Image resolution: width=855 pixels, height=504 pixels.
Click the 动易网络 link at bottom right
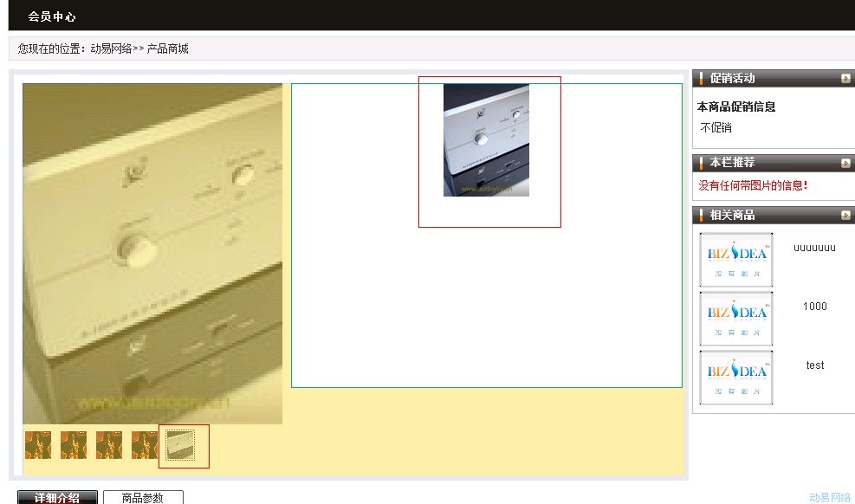click(x=830, y=497)
